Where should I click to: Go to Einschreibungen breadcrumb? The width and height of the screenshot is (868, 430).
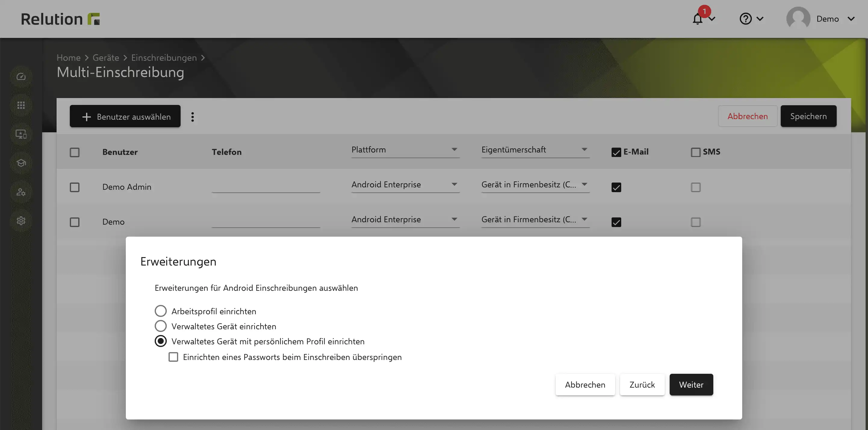(164, 57)
